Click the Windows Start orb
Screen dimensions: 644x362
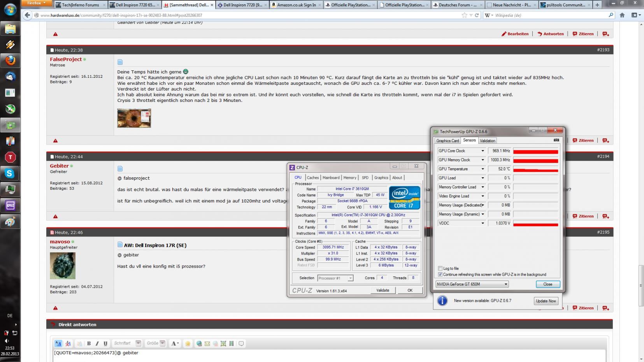click(10, 9)
